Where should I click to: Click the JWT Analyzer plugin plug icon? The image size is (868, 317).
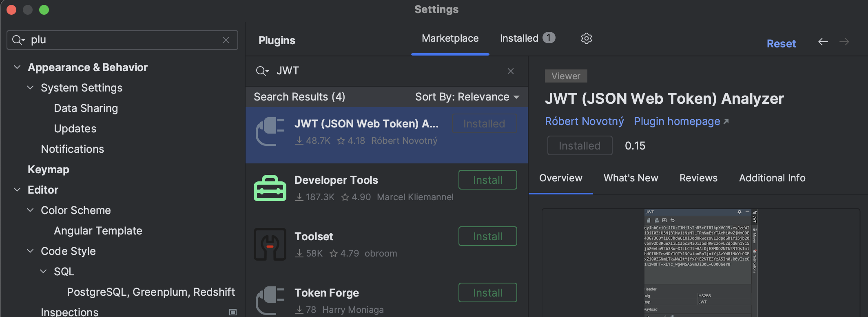click(270, 132)
